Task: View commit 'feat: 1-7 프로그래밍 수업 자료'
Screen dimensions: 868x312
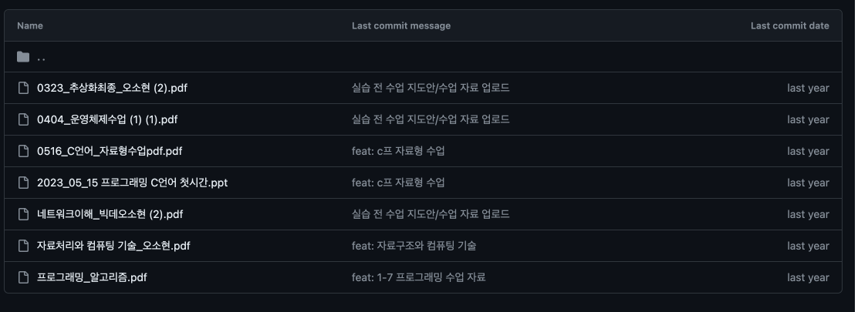Action: pyautogui.click(x=418, y=277)
